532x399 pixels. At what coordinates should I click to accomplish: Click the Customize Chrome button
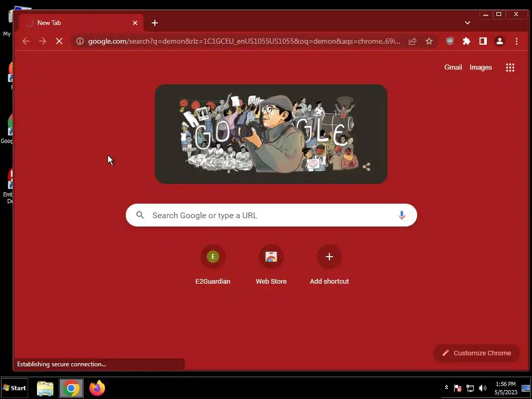pos(476,353)
